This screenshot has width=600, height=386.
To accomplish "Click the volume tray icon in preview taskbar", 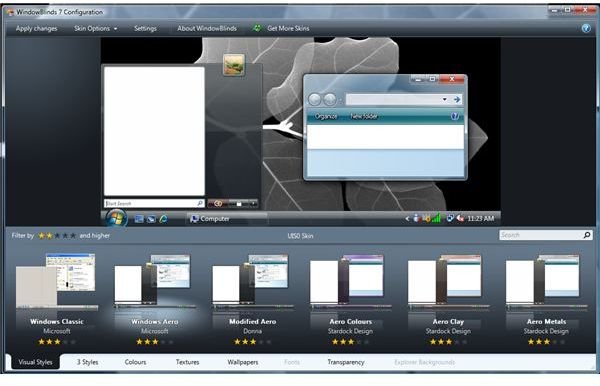I will point(460,218).
